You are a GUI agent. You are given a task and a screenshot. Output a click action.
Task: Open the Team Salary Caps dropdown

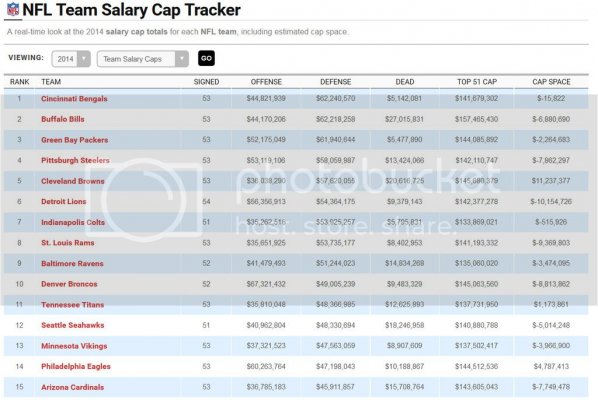pos(143,59)
